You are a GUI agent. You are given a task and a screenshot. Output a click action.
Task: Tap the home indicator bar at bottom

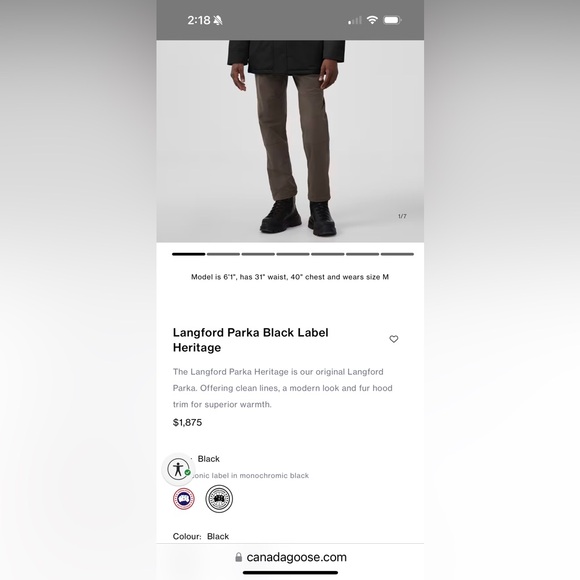tap(290, 573)
